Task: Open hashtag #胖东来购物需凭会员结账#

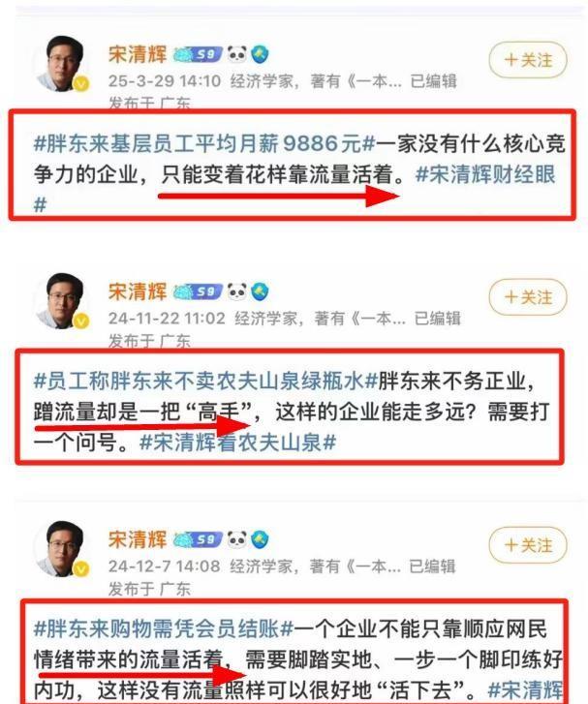Action: [164, 628]
